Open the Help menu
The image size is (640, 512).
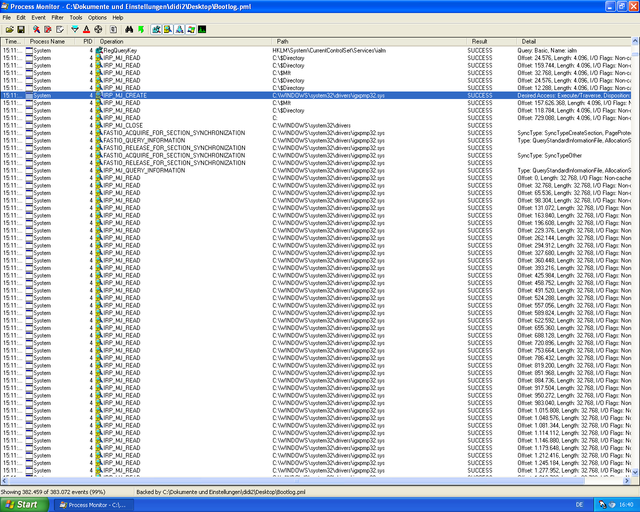click(118, 18)
